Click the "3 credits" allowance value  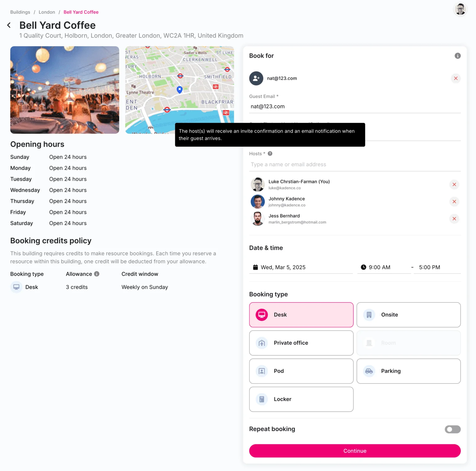(77, 287)
